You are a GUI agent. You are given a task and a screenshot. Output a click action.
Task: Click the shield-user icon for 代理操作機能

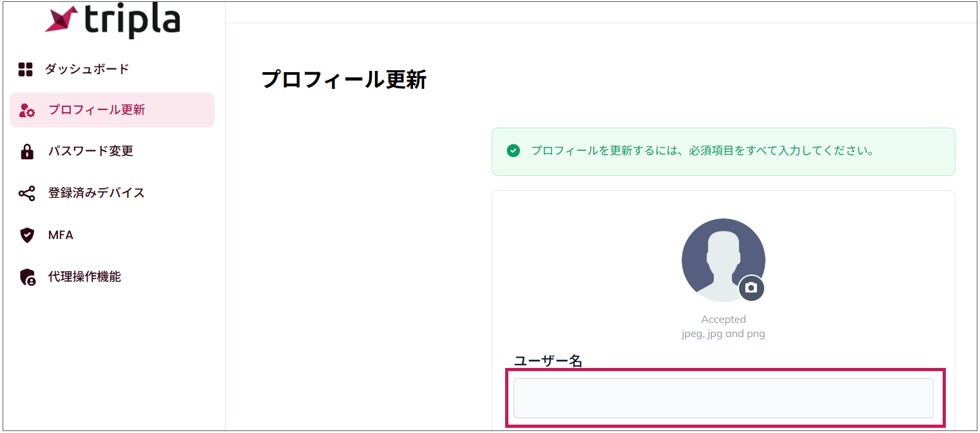click(27, 277)
